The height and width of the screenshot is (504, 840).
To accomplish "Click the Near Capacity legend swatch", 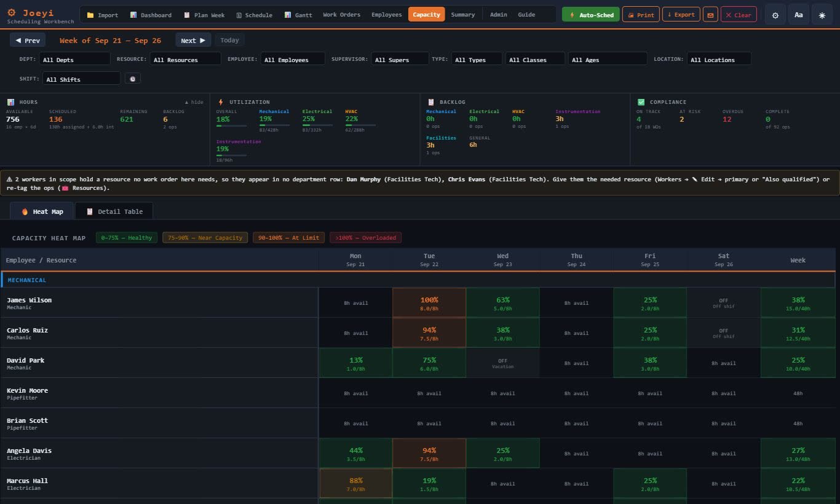I will [205, 238].
